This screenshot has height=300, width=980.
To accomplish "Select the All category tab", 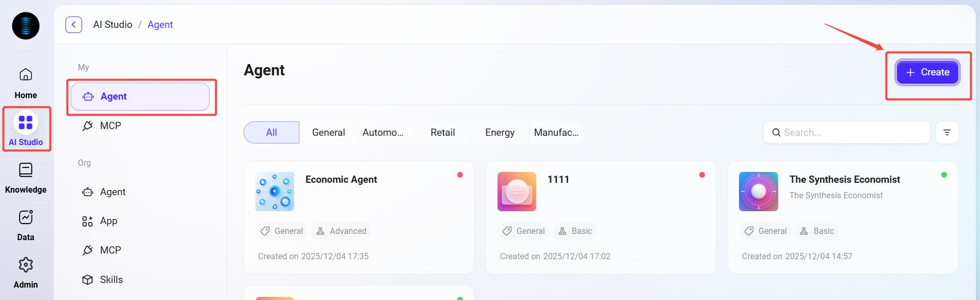I will click(x=271, y=133).
